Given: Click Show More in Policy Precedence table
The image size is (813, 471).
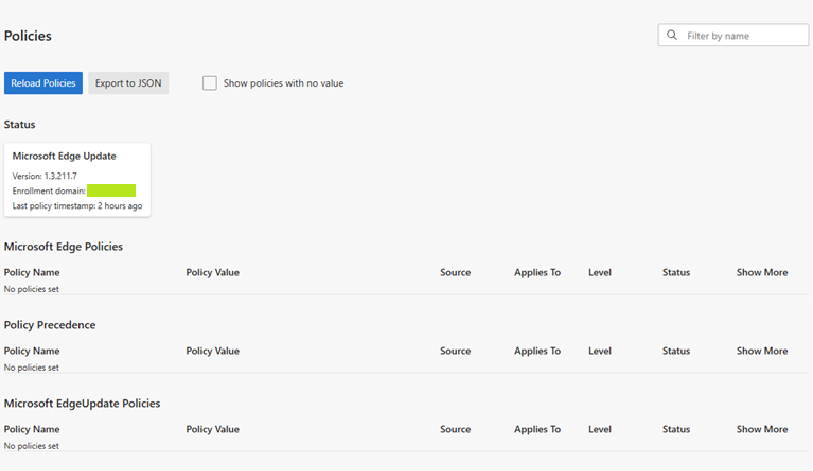Looking at the screenshot, I should (762, 351).
